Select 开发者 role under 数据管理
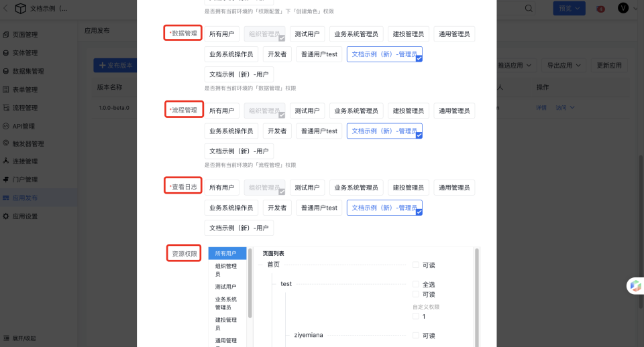The image size is (644, 347). (x=276, y=55)
